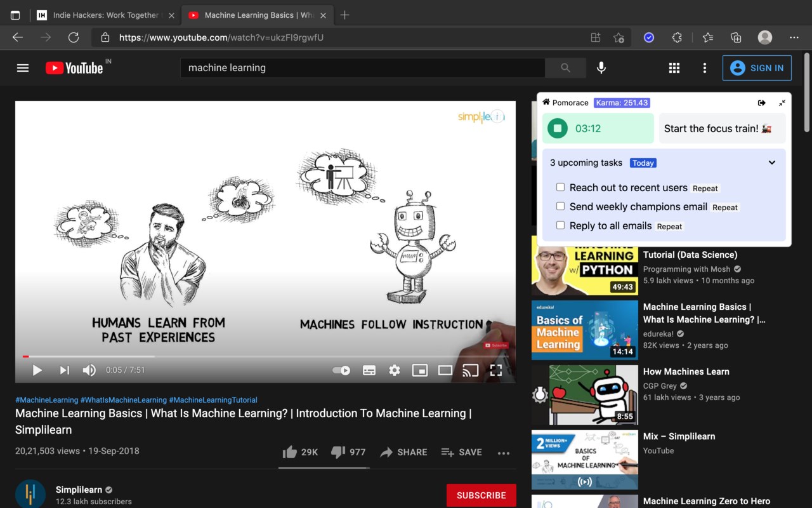Screen dimensions: 812x508
Task: Open the edureka Machine Learning Basics thumbnail
Action: click(x=585, y=330)
